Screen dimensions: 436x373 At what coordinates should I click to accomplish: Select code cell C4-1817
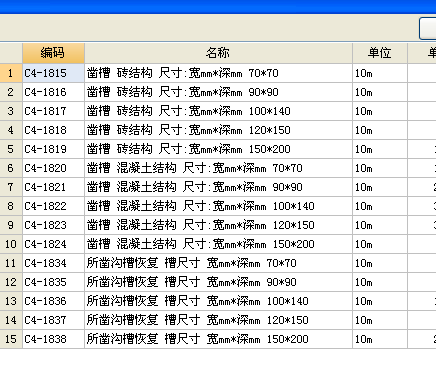pyautogui.click(x=53, y=111)
